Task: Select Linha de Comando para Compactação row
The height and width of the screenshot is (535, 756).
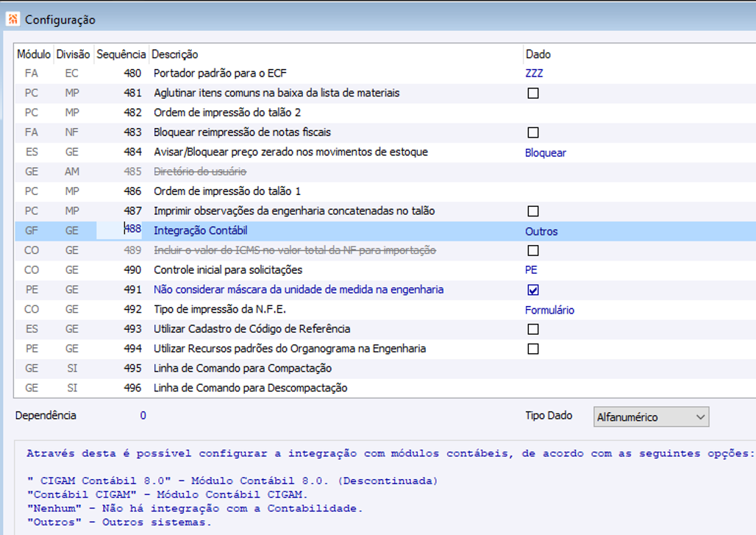Action: coord(385,369)
